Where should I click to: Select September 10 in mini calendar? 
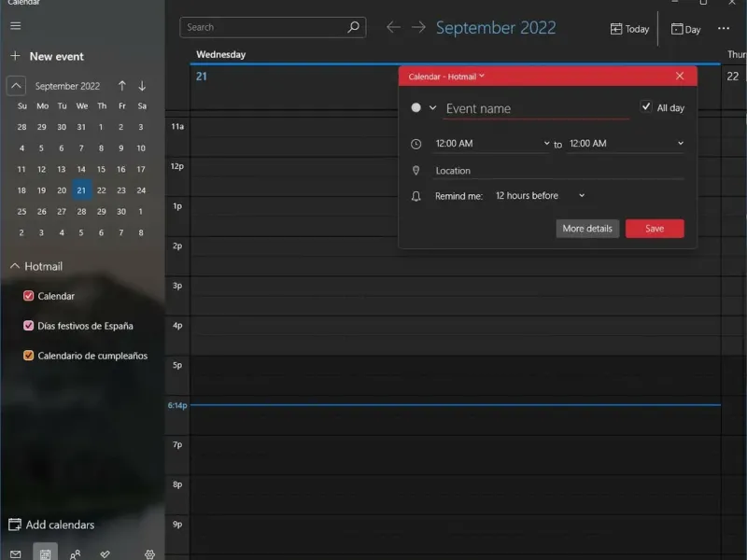point(141,148)
